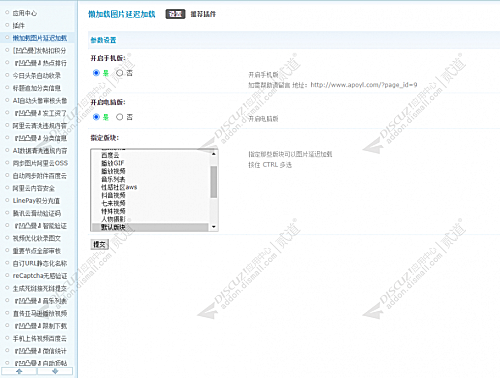Select 是 for 开启手机版
Image resolution: width=500 pixels, height=378 pixels.
tap(96, 73)
